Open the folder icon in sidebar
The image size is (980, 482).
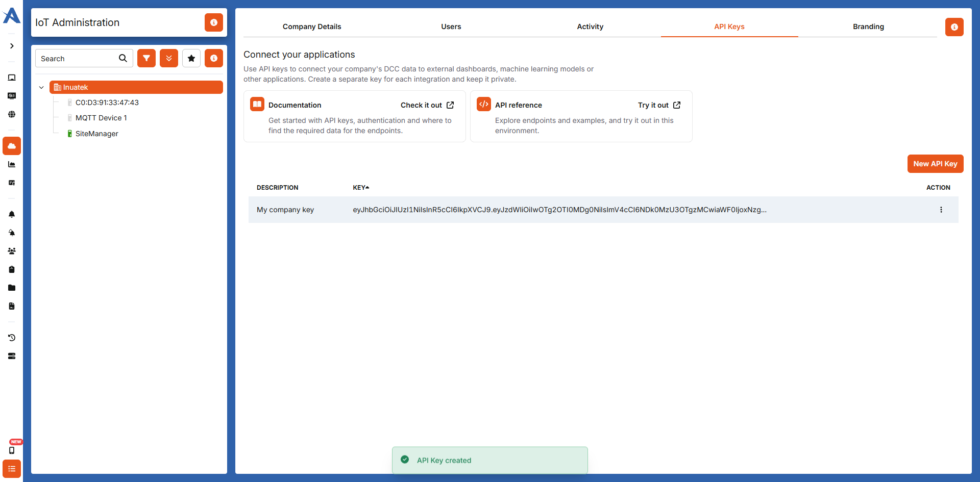pos(12,288)
